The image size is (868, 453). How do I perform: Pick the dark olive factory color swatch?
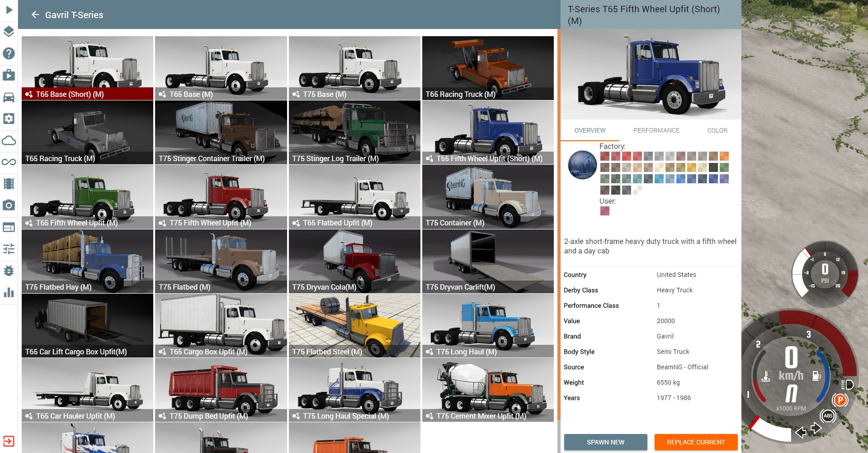coord(713,167)
